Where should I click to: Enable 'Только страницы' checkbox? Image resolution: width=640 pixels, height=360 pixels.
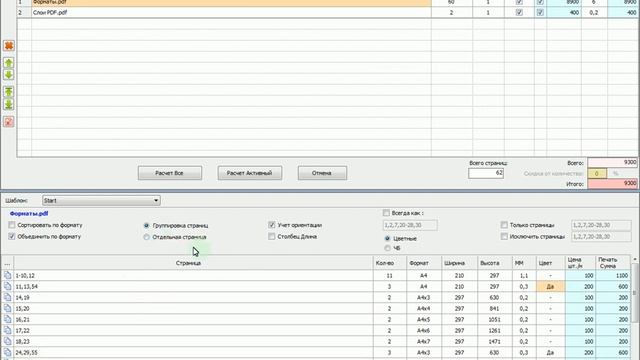pos(504,225)
